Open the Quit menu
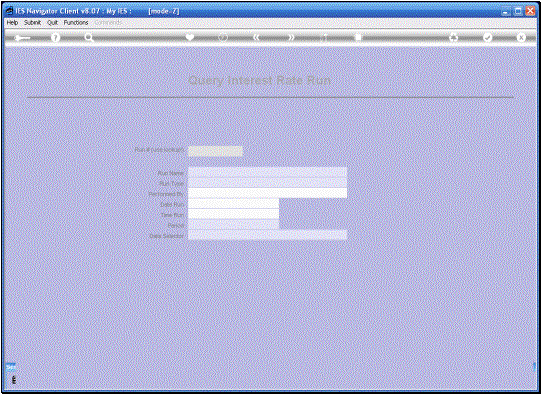The width and height of the screenshot is (541, 394). (x=52, y=22)
